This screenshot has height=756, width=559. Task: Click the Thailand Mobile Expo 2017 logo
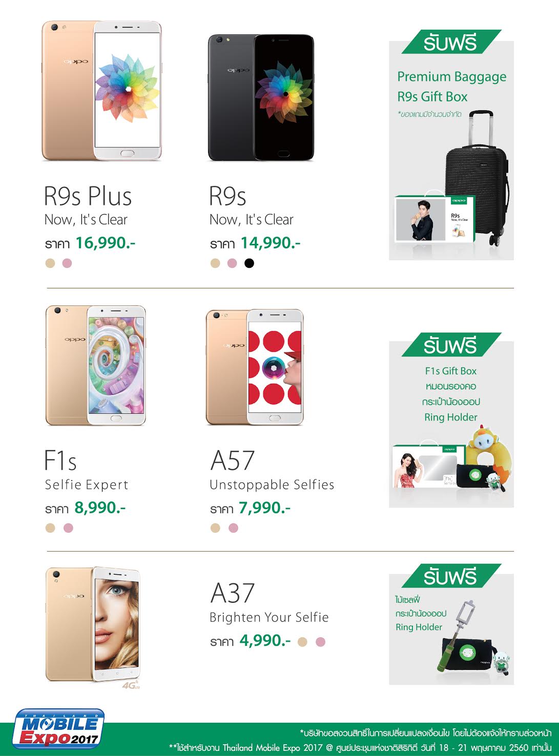(59, 728)
